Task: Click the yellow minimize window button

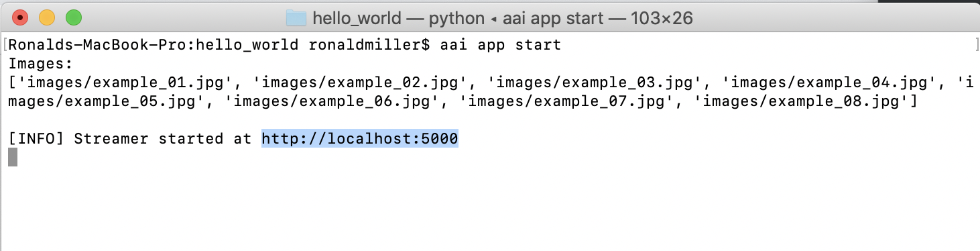Action: (x=48, y=17)
